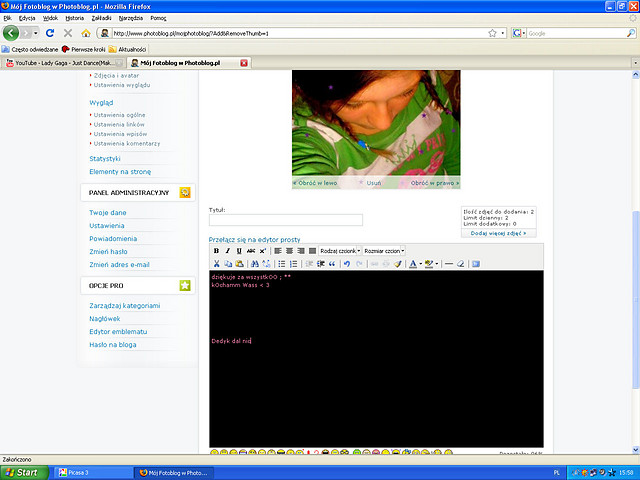Apply bold formatting in editor toolbar

click(216, 251)
